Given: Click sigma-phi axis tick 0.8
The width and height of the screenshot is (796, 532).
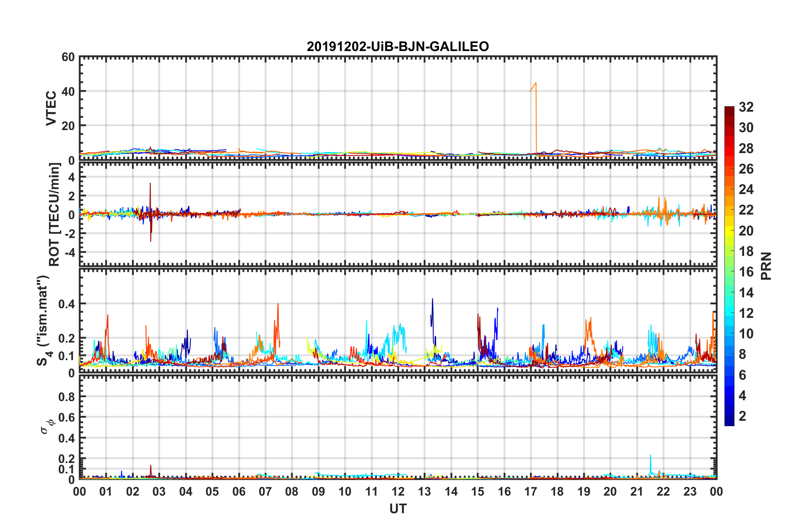Looking at the screenshot, I should click(67, 396).
